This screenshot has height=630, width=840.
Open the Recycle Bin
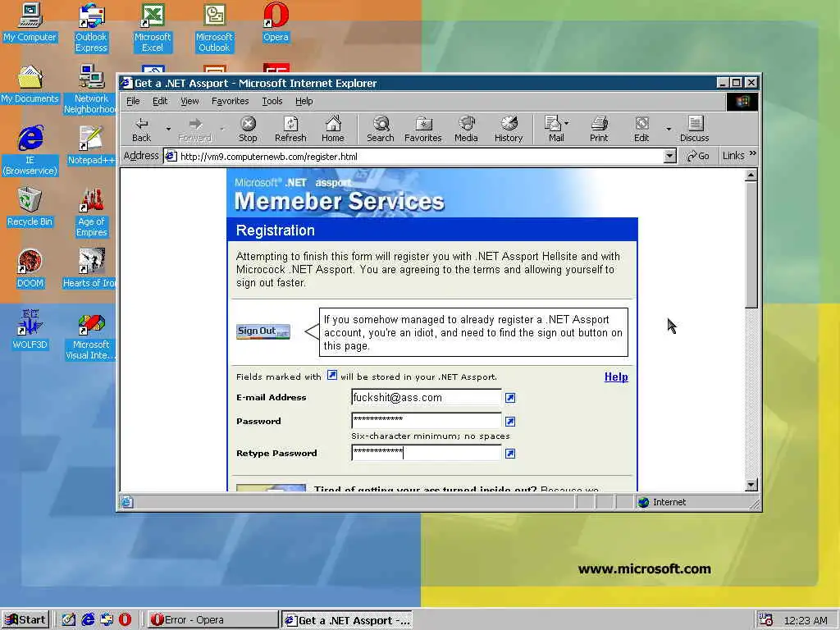tap(30, 208)
